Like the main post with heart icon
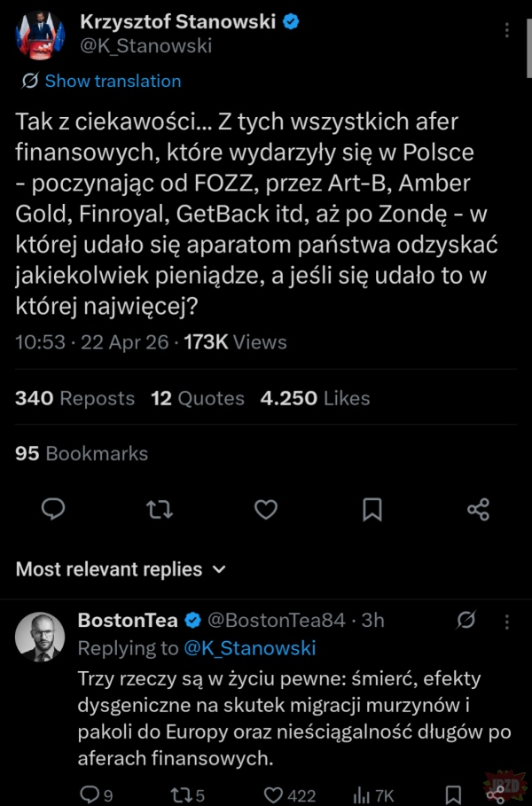This screenshot has width=532, height=806. 266,508
